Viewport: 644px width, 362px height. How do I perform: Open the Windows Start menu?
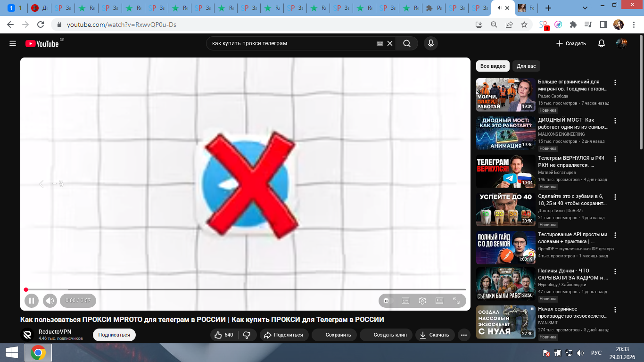[11, 353]
